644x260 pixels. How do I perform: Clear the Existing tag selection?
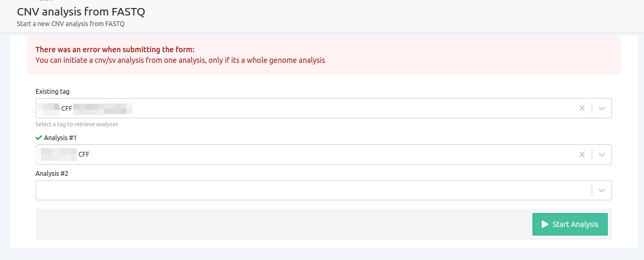click(x=582, y=108)
